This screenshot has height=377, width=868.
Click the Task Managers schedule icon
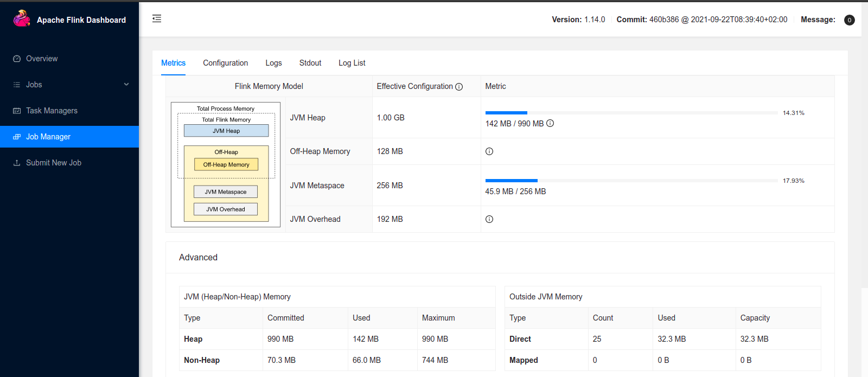(x=17, y=111)
